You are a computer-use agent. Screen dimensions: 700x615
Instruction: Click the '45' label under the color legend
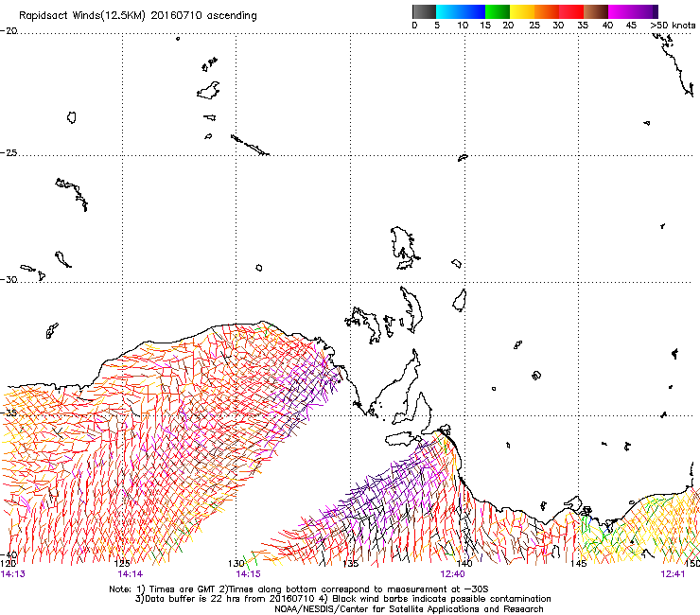pos(631,26)
